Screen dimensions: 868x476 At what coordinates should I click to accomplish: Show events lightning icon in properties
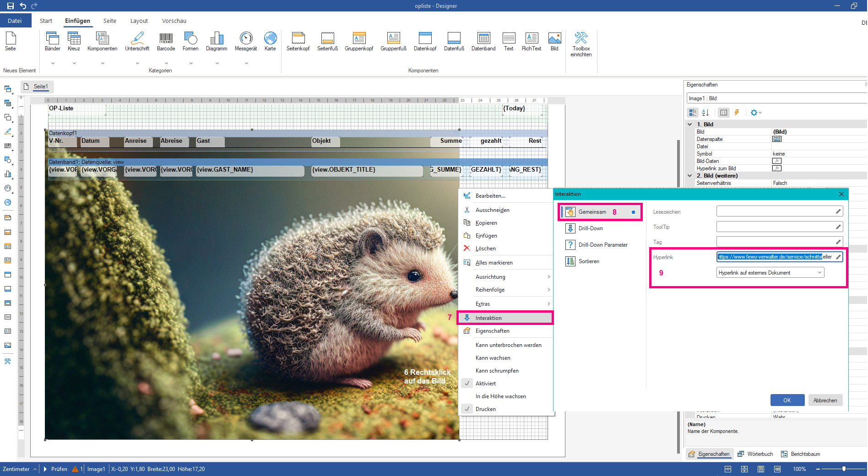click(737, 113)
